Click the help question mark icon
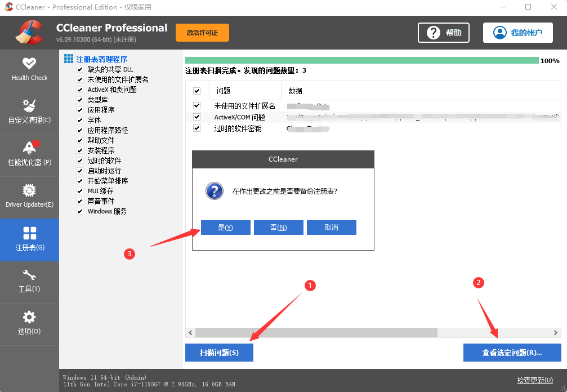The width and height of the screenshot is (567, 392). pos(433,33)
